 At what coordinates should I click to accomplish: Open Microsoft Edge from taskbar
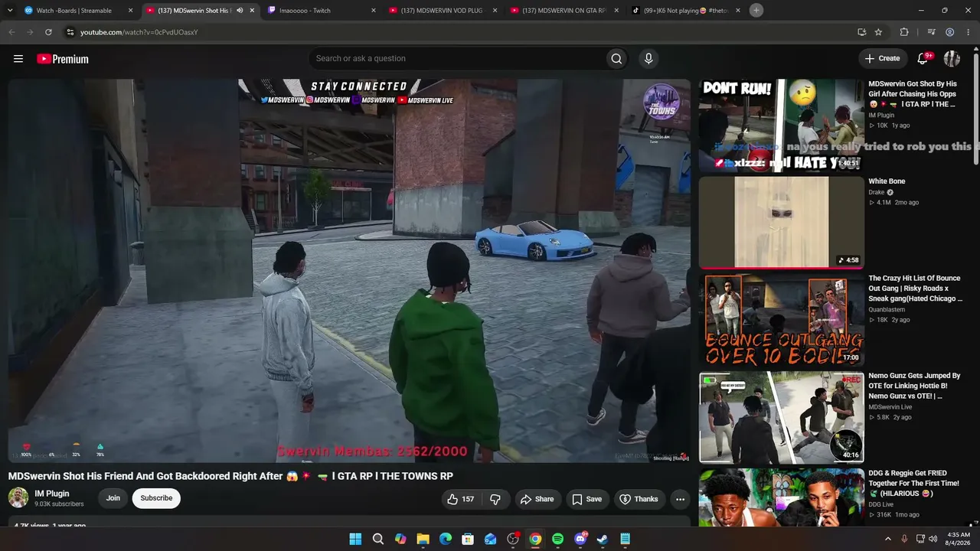(446, 539)
